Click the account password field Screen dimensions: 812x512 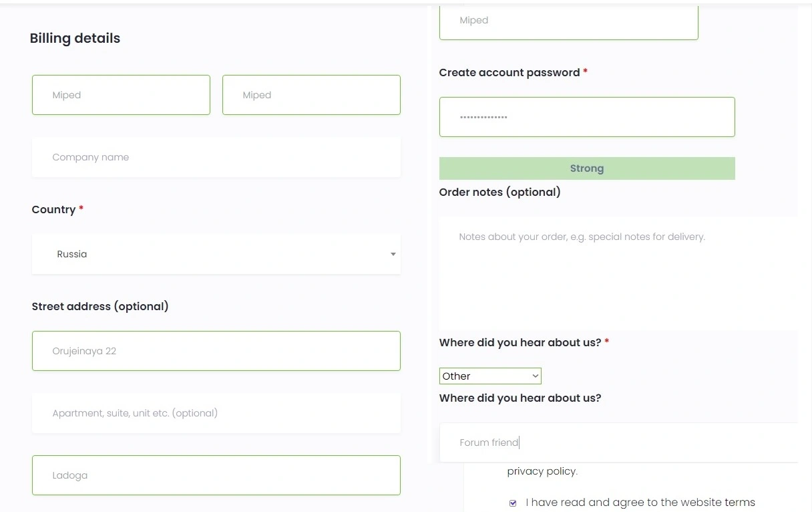click(x=587, y=117)
